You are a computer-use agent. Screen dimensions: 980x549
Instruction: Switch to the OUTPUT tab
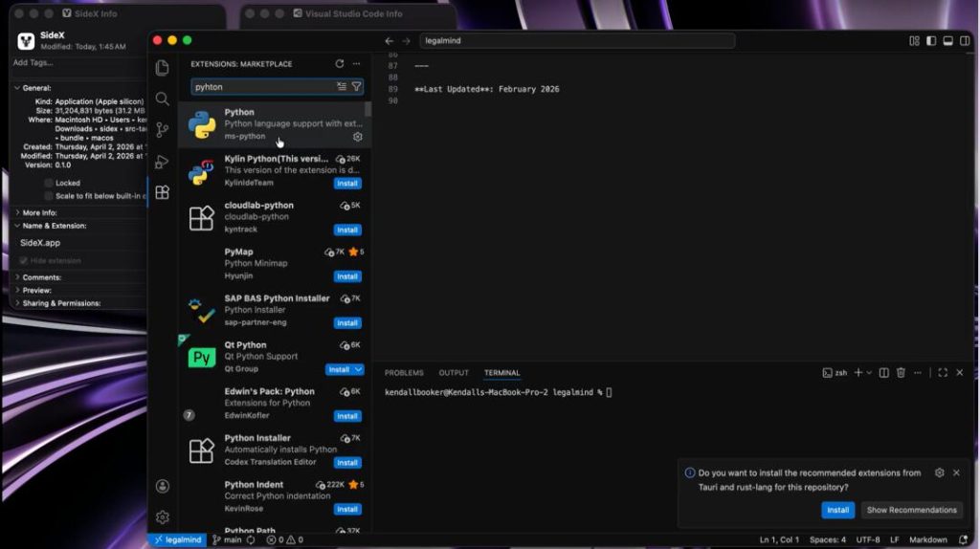click(x=454, y=373)
